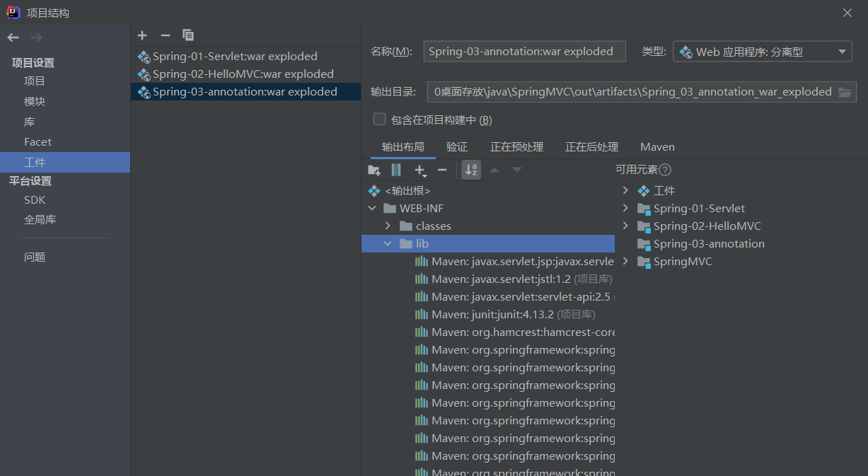The height and width of the screenshot is (476, 868).
Task: Open help for available elements
Action: (665, 170)
